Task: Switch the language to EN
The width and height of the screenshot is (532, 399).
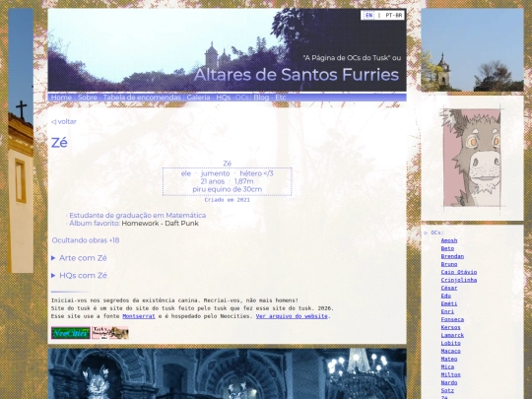Action: point(369,15)
